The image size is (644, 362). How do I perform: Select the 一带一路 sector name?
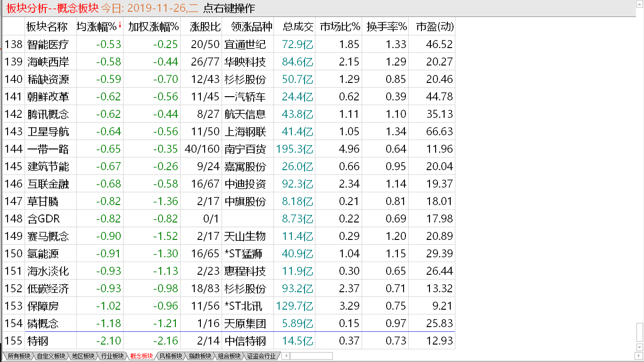[48, 149]
